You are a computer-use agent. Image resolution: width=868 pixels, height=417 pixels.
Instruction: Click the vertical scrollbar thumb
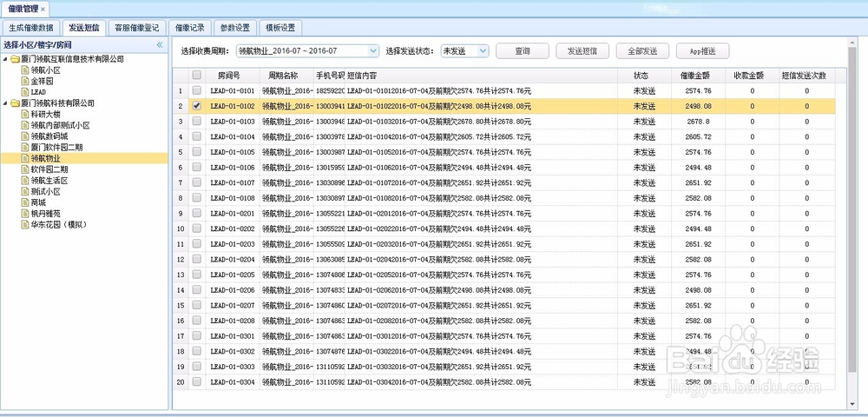coord(852,210)
